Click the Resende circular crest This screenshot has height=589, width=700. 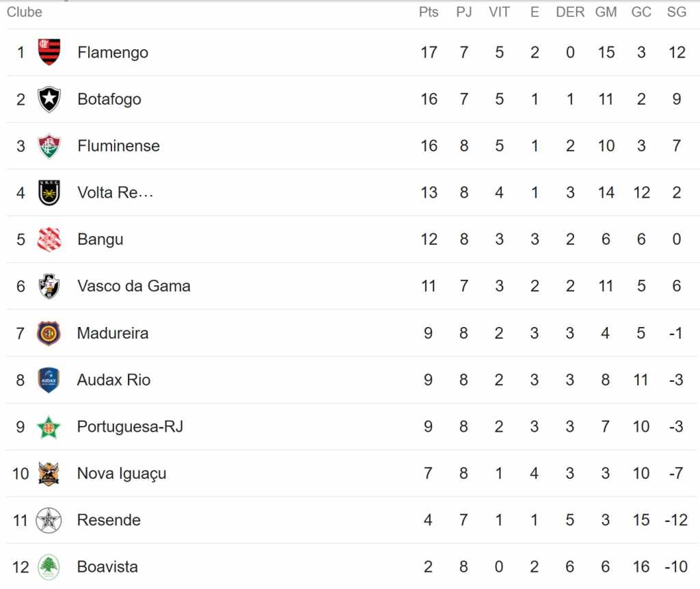[x=49, y=520]
